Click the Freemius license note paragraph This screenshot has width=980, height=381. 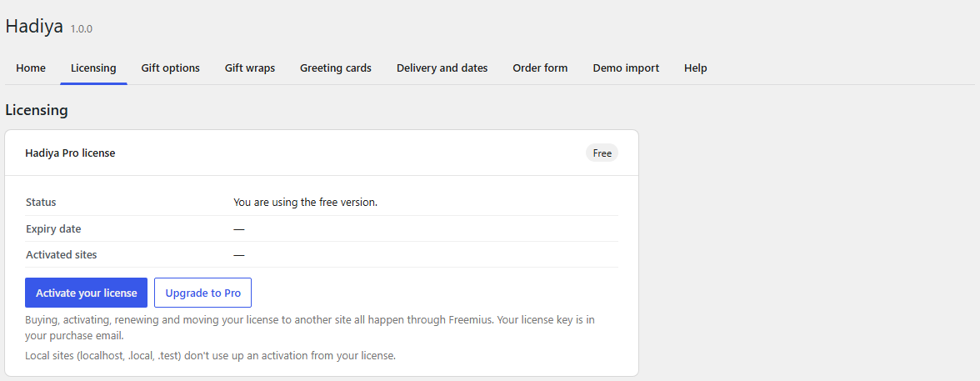[x=310, y=327]
